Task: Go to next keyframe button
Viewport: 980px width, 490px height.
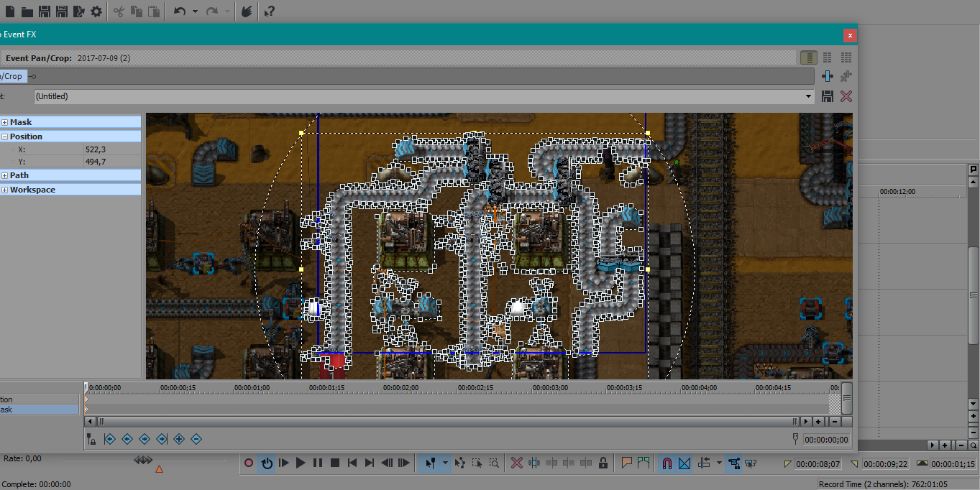Action: [x=145, y=438]
